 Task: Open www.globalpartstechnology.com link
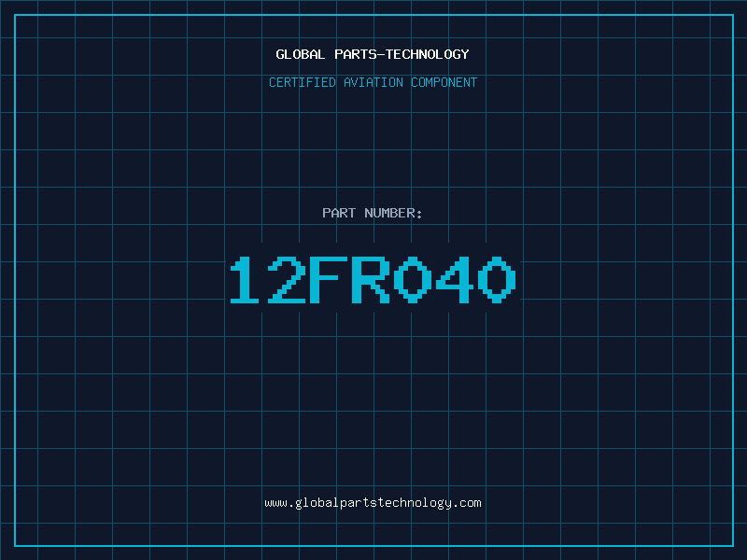point(373,503)
